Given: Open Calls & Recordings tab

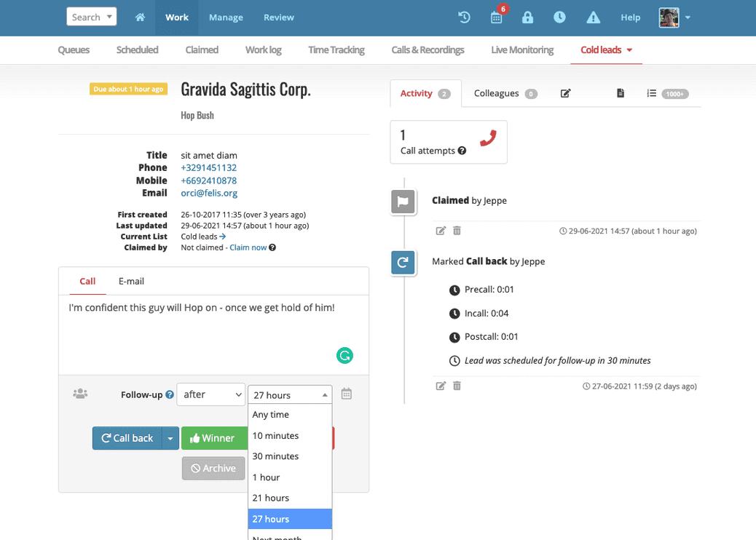Looking at the screenshot, I should (x=428, y=49).
